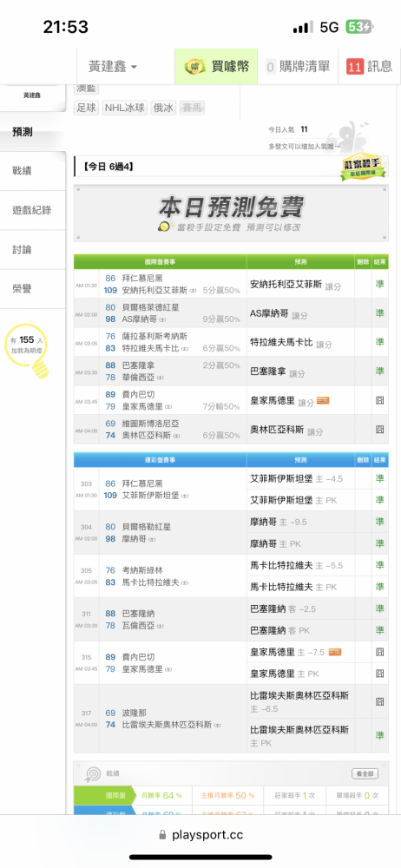
Task: Open the 黃建鑫 account dropdown
Action: coord(113,67)
